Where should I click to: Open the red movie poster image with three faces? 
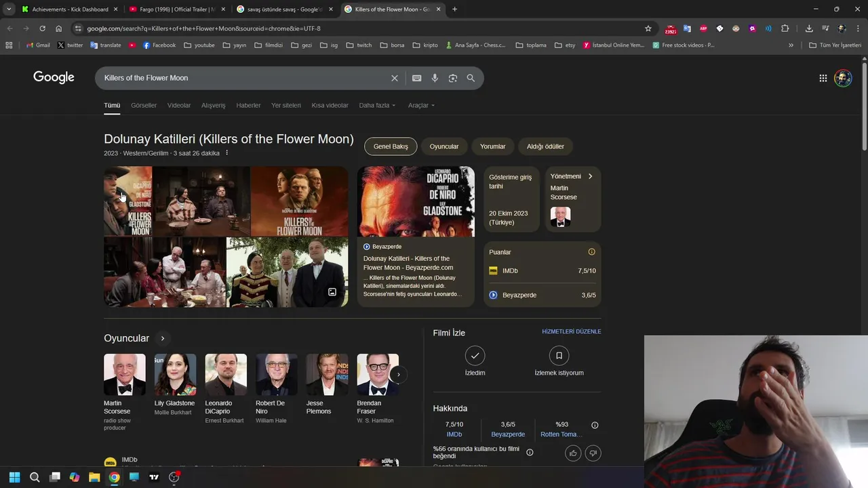click(299, 201)
